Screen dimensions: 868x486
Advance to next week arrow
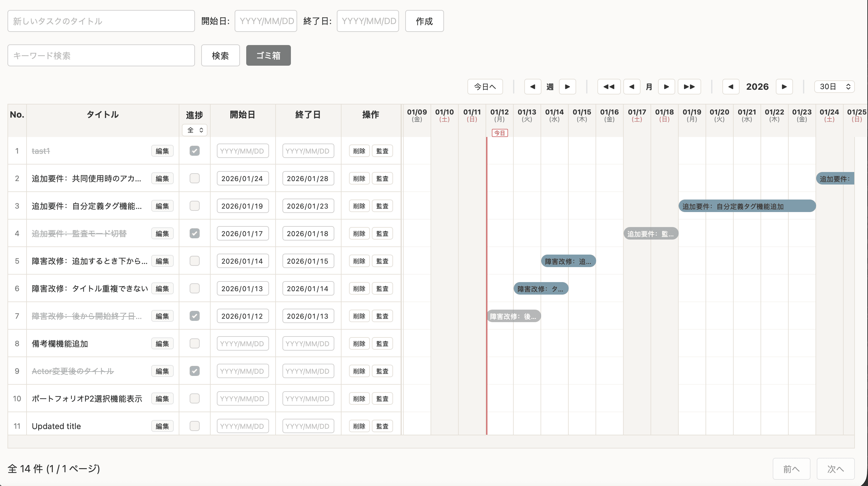pos(567,87)
